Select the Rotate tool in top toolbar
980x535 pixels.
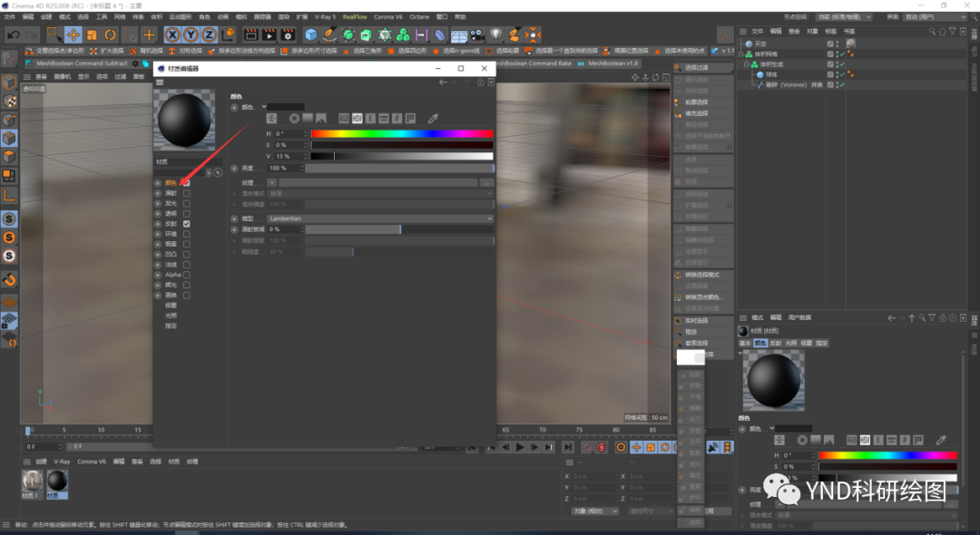click(111, 35)
